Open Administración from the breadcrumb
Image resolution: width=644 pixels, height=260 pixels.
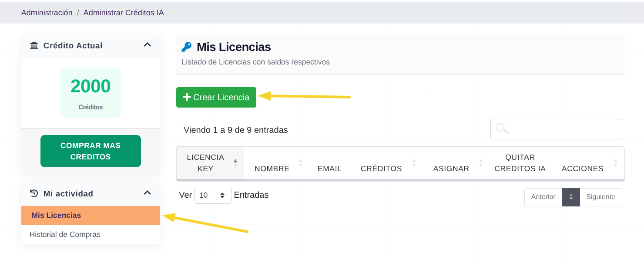[47, 12]
